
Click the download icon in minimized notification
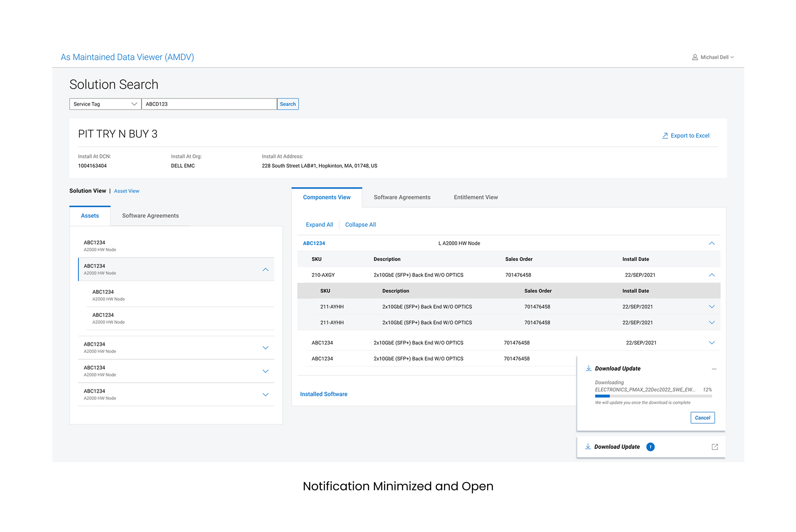click(x=588, y=446)
